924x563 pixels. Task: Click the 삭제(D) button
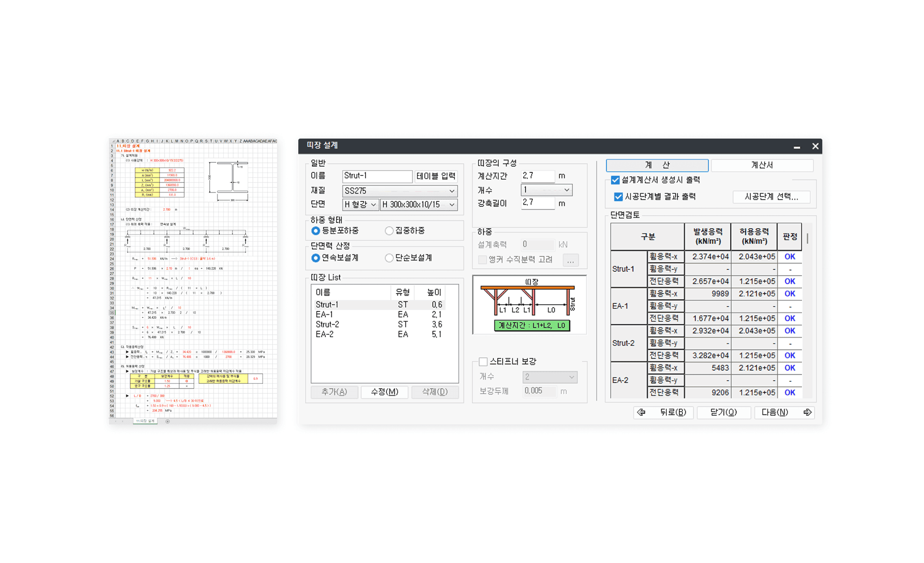tap(435, 392)
